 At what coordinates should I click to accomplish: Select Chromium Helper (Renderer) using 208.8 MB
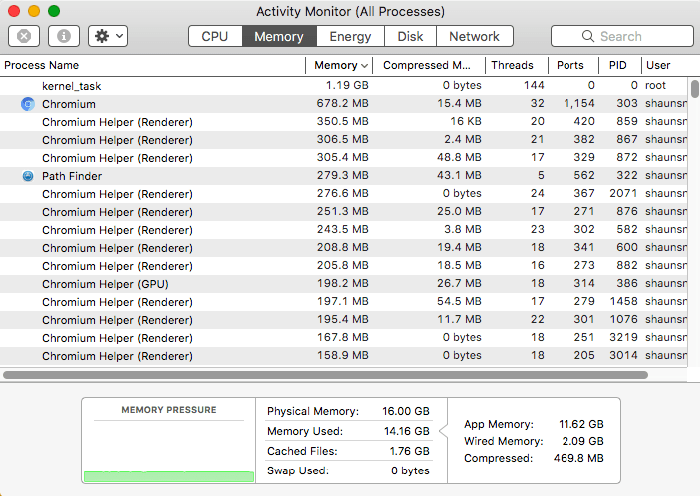[344, 248]
